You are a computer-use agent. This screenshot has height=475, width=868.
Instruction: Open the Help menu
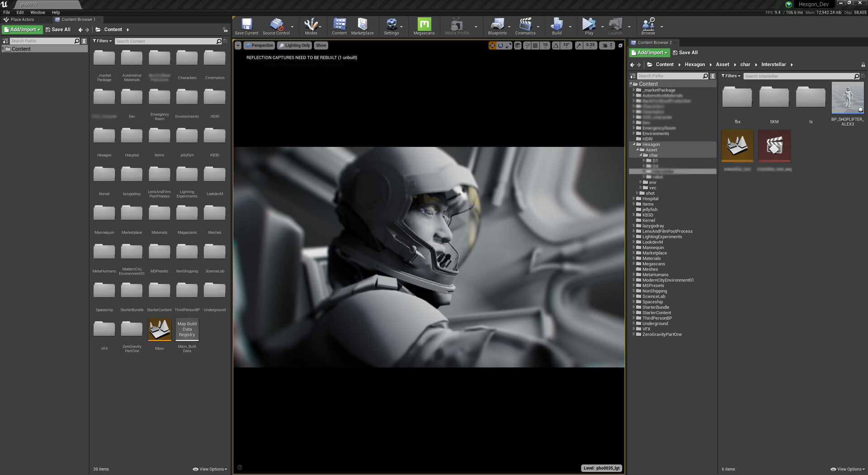point(56,13)
